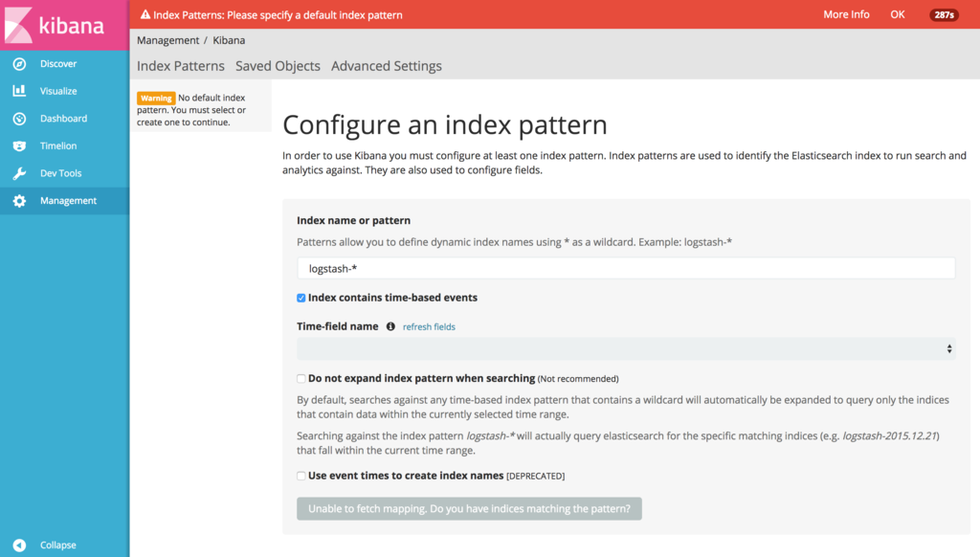Click the Visualize bar chart icon
Screen dimensions: 980x557
[19, 91]
